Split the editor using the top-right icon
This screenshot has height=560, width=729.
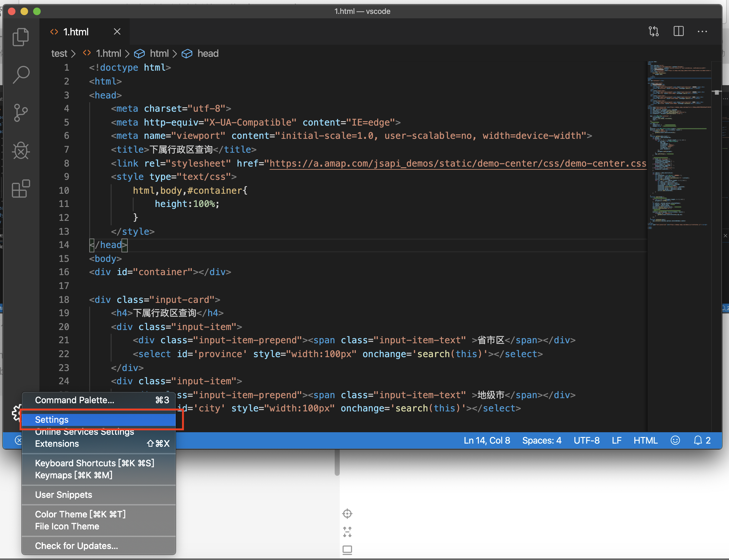(x=678, y=31)
